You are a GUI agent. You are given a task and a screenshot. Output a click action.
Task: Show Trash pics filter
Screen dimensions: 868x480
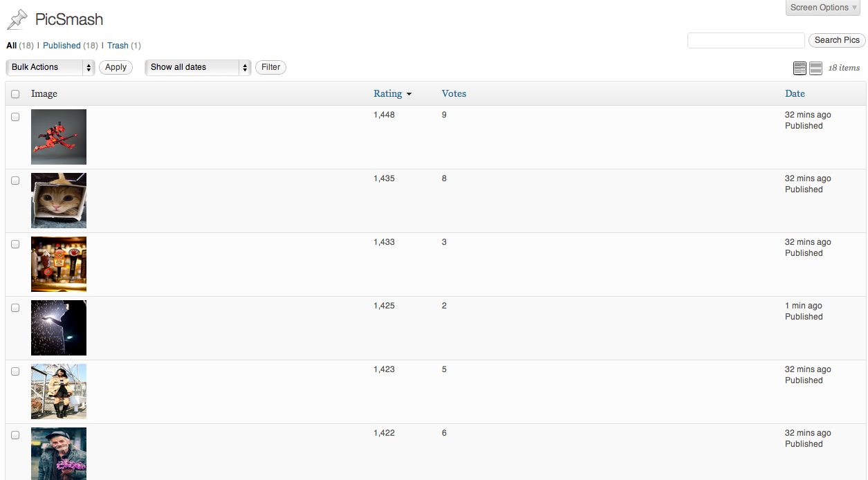(x=118, y=46)
